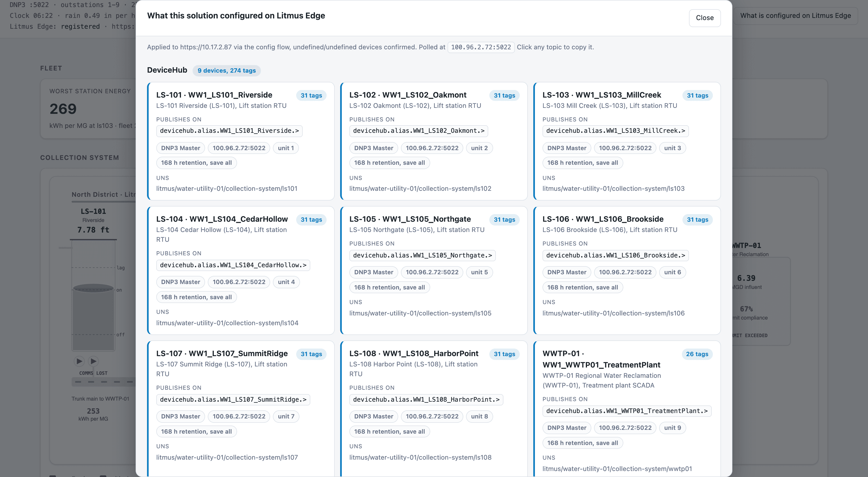Click '31 tags' badge on LS-101 Riverside card
This screenshot has height=477, width=868.
coord(311,95)
